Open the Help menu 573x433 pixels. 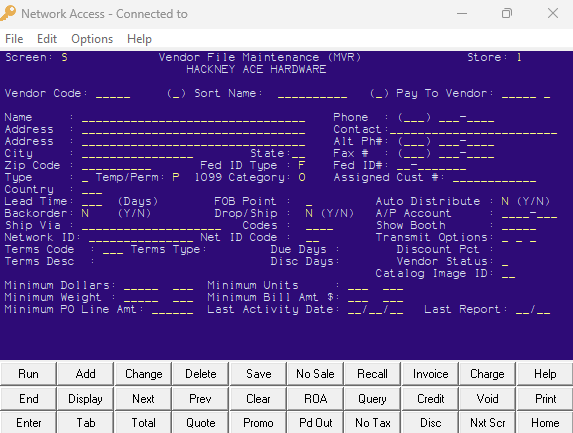pyautogui.click(x=139, y=39)
